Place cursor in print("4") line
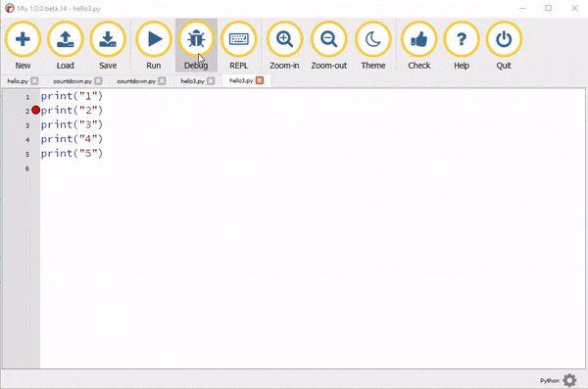Viewport: 588px width, 389px height. 72,139
